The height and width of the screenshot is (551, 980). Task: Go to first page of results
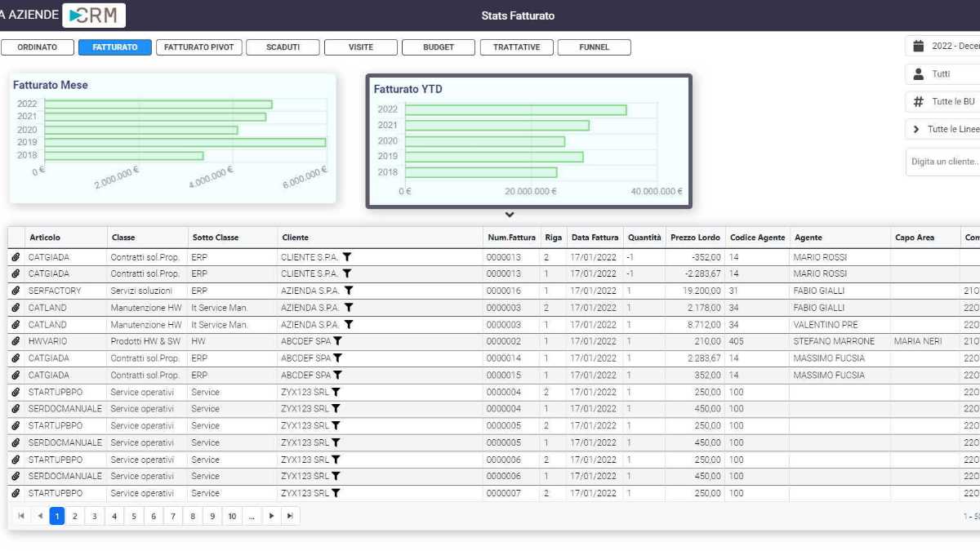[x=20, y=516]
